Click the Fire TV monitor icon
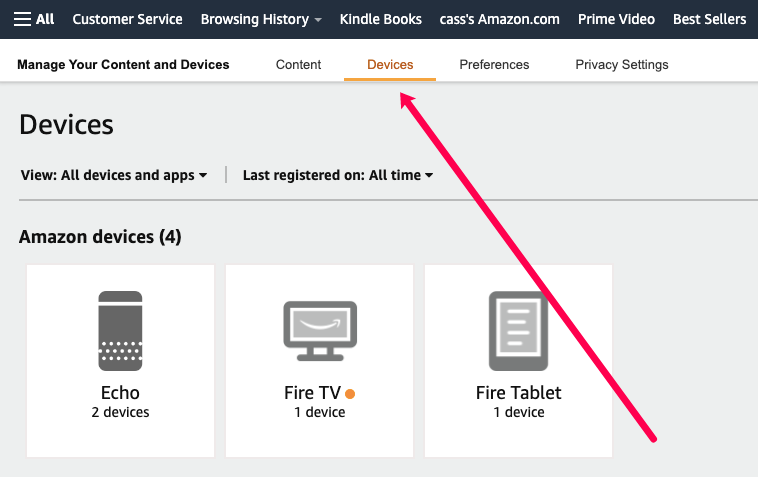 tap(320, 331)
